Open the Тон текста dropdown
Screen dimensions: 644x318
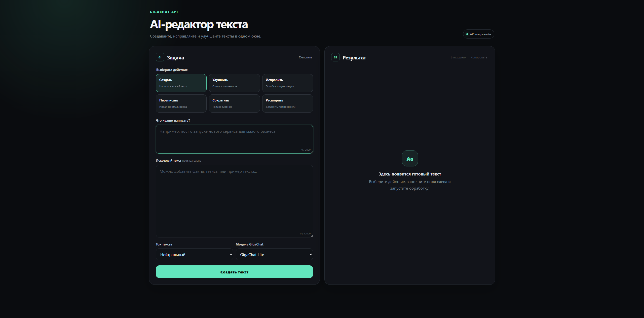tap(194, 255)
